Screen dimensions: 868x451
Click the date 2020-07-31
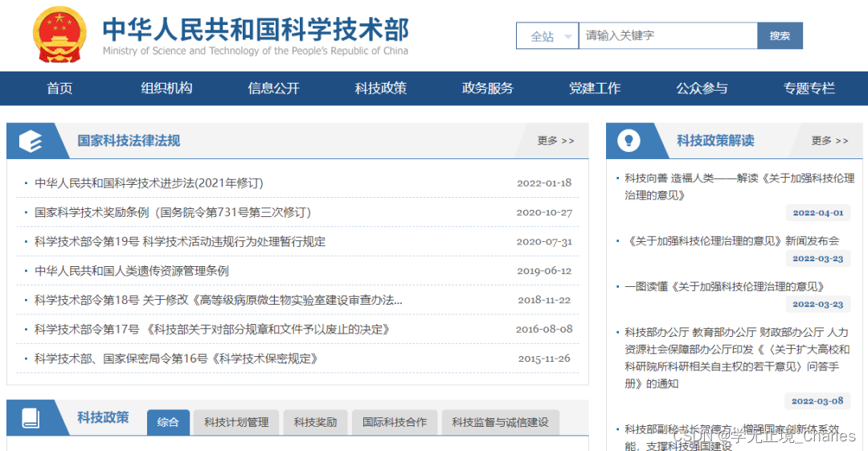544,241
